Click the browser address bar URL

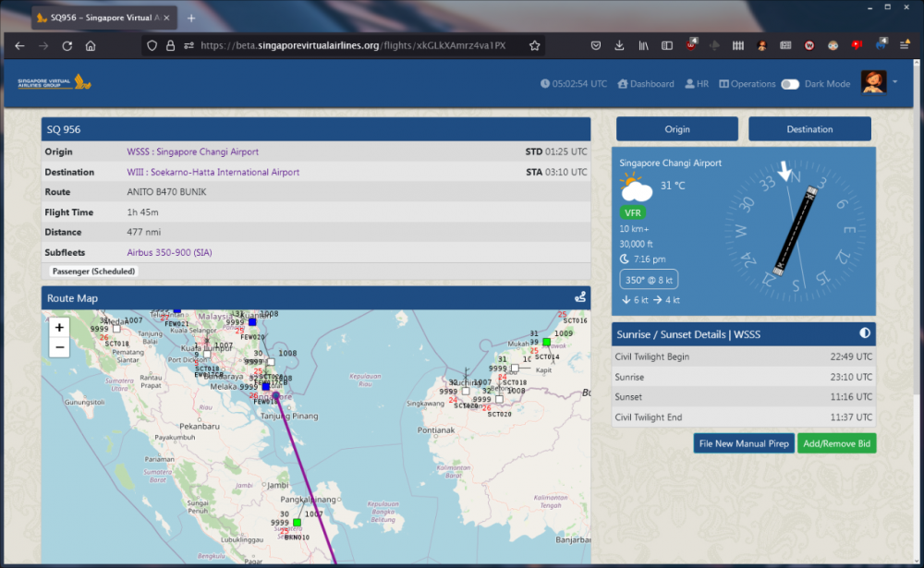click(x=351, y=45)
